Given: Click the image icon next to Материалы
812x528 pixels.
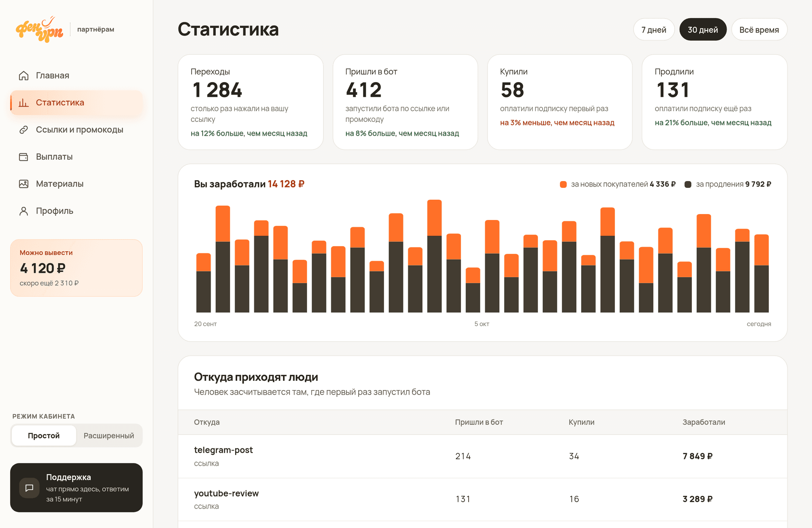Looking at the screenshot, I should click(x=24, y=184).
